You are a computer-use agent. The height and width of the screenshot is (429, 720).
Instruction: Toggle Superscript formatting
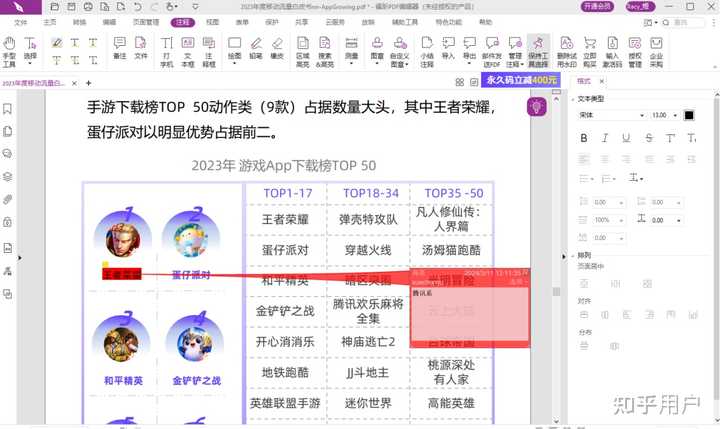pos(670,138)
